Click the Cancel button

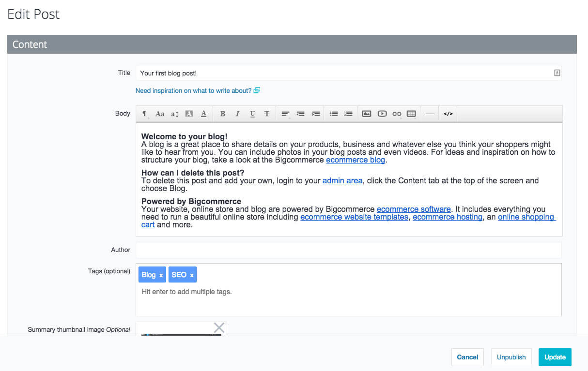pos(467,357)
